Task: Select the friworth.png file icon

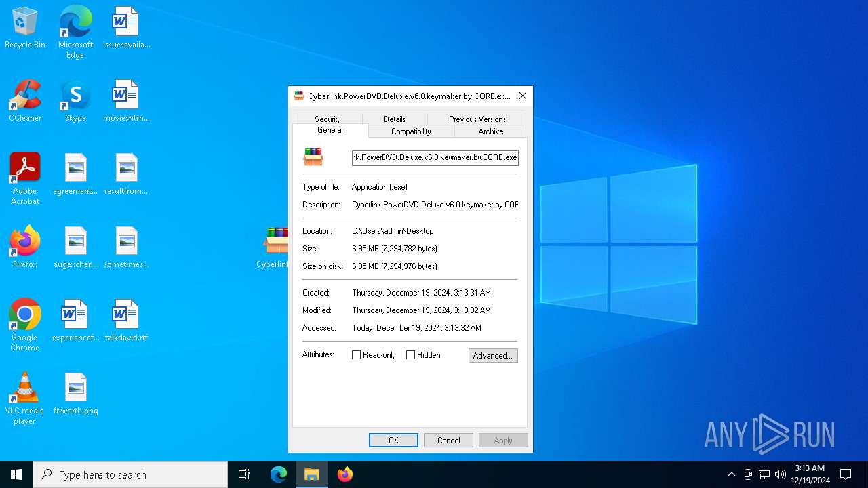Action: click(75, 394)
